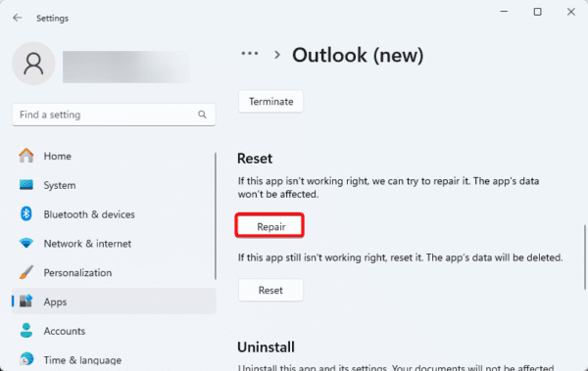The width and height of the screenshot is (588, 371).
Task: Open the breadcrumb ellipsis menu
Action: 250,54
